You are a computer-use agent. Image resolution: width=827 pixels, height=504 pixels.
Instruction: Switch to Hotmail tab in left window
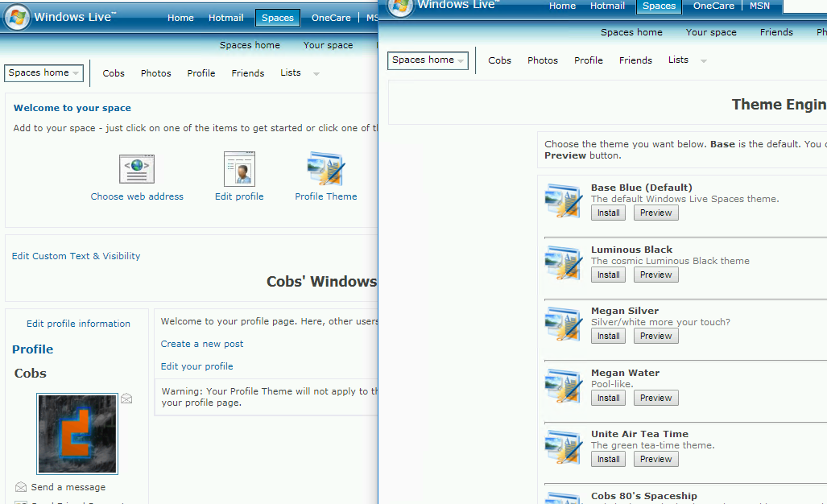[x=225, y=18]
